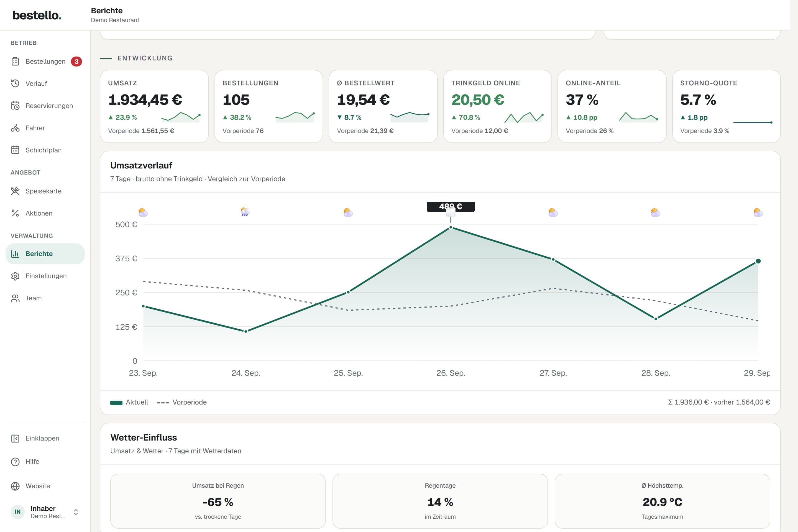Open the Umsatz 1.934,45 € card
This screenshot has height=532, width=798.
[154, 106]
